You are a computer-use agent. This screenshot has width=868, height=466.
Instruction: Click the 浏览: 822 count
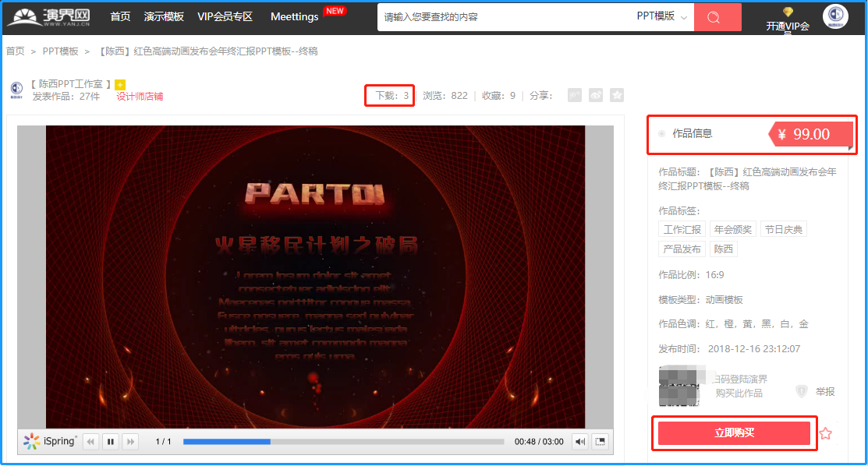point(445,96)
